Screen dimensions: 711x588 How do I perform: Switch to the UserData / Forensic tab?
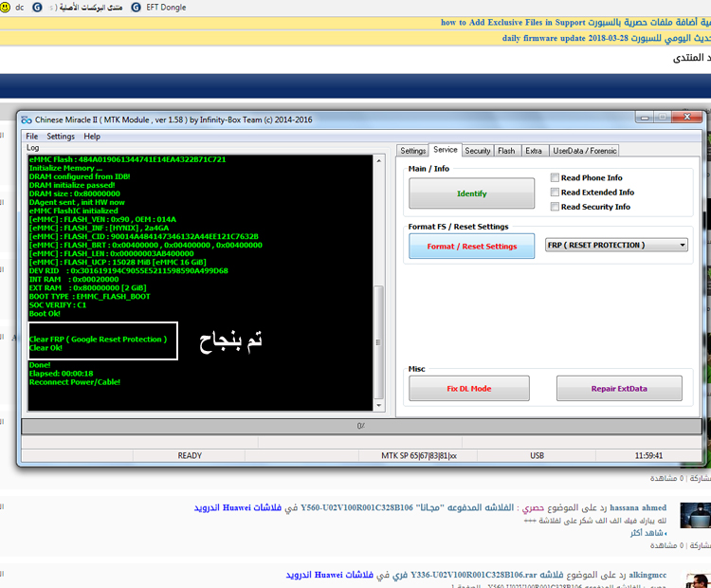click(585, 151)
